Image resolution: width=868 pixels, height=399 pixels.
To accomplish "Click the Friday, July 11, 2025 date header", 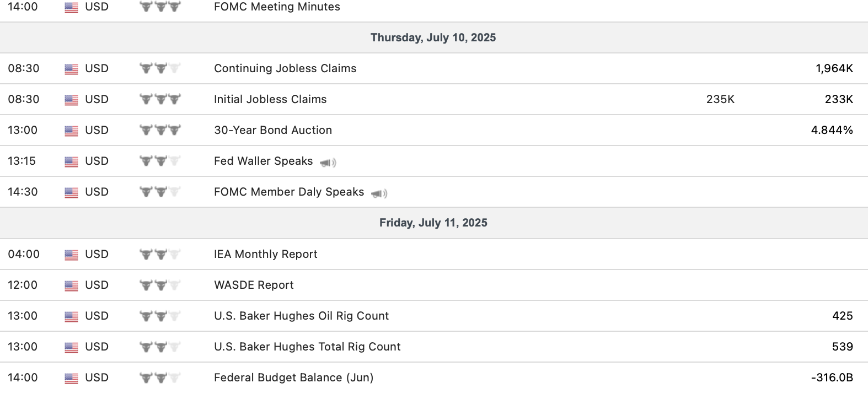I will [x=433, y=223].
